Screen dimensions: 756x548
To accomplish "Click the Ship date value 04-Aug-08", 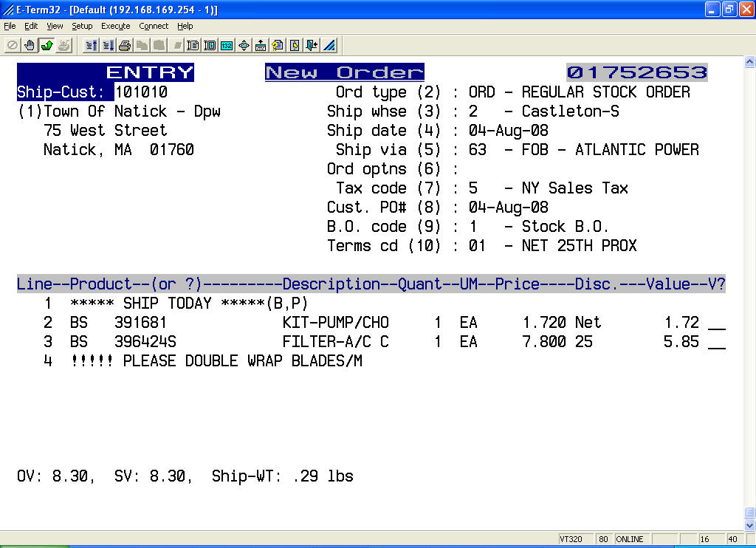I will point(508,130).
